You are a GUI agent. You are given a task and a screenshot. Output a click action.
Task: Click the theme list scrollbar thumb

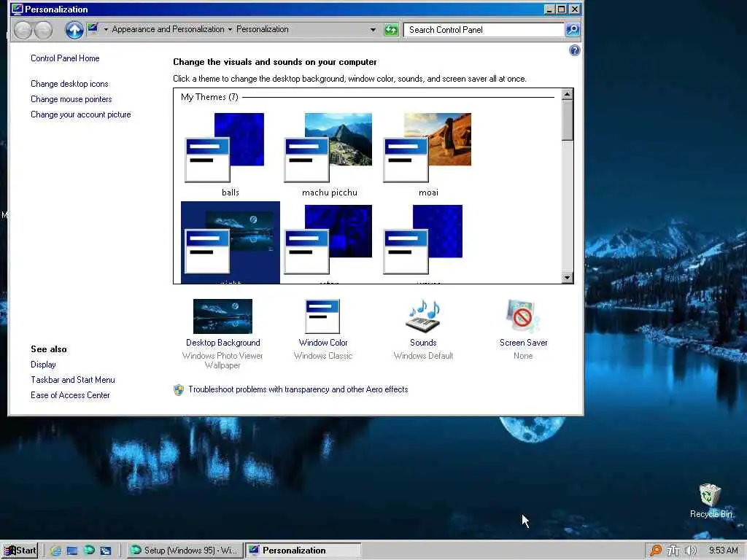(567, 120)
